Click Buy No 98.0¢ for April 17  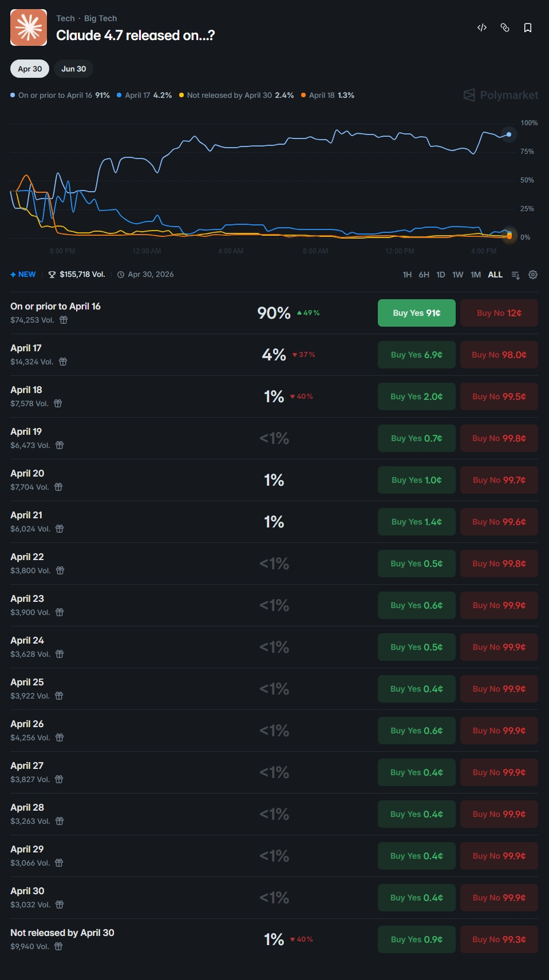pyautogui.click(x=499, y=355)
